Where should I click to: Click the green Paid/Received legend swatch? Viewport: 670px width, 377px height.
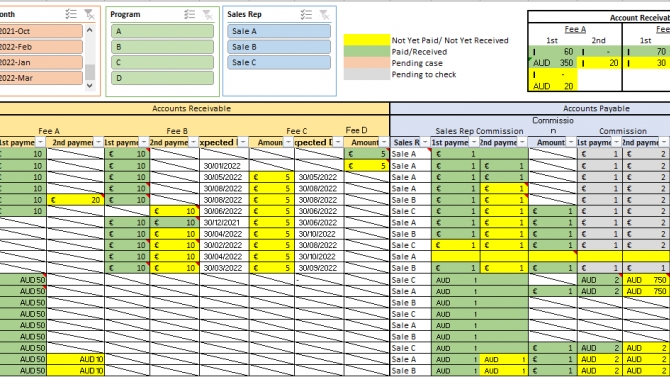[x=367, y=52]
